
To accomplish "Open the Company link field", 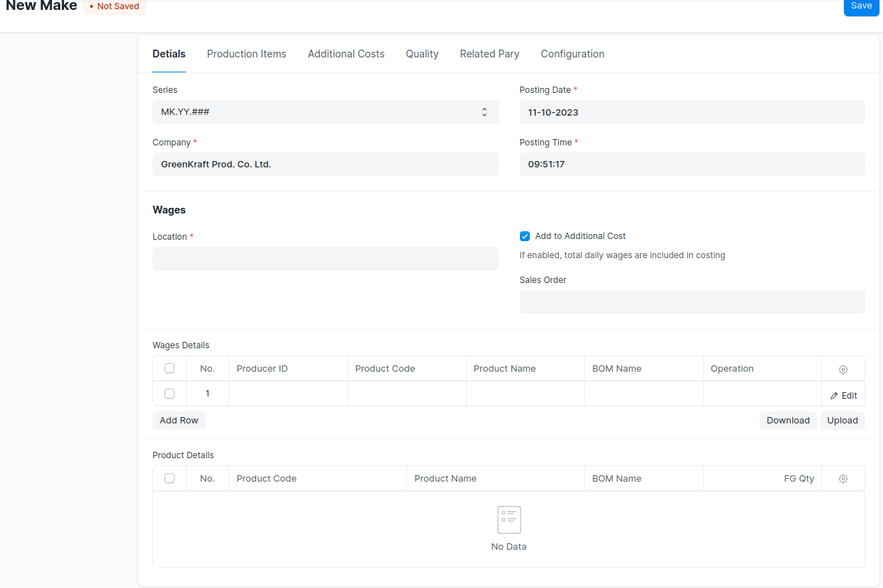I will coord(325,164).
